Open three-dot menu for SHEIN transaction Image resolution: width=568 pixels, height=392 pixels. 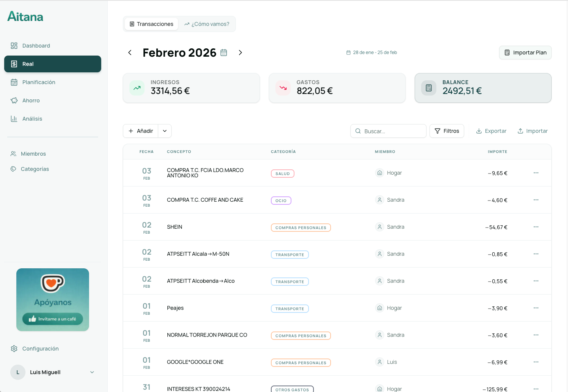click(536, 227)
